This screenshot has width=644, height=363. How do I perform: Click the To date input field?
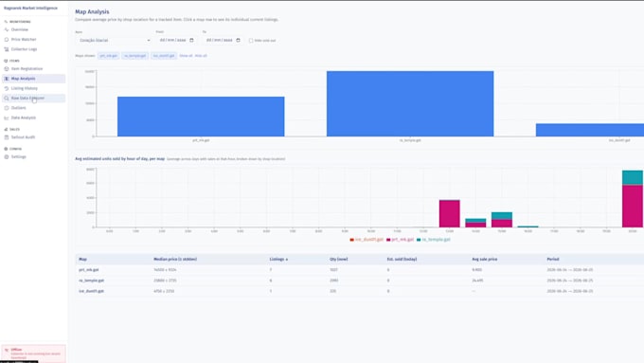pyautogui.click(x=223, y=41)
